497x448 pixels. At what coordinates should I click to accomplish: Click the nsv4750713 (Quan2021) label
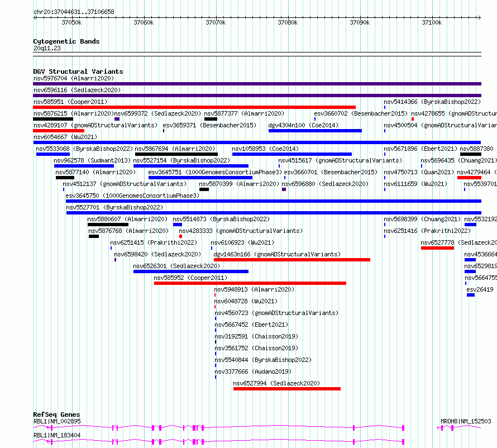coord(419,172)
